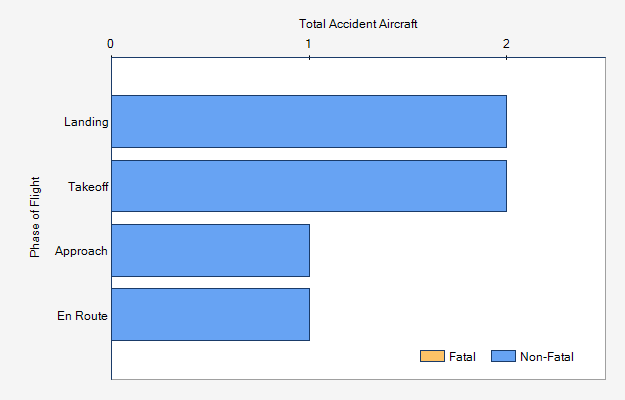Click the Non-Fatal legend label
The image size is (625, 400).
click(547, 357)
